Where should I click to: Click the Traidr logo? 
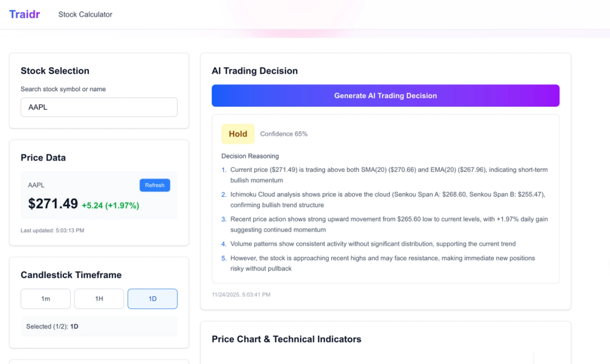point(24,14)
